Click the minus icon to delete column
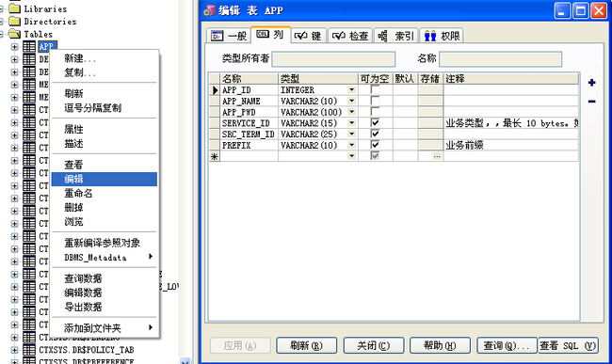Image resolution: width=612 pixels, height=364 pixels. click(x=591, y=102)
